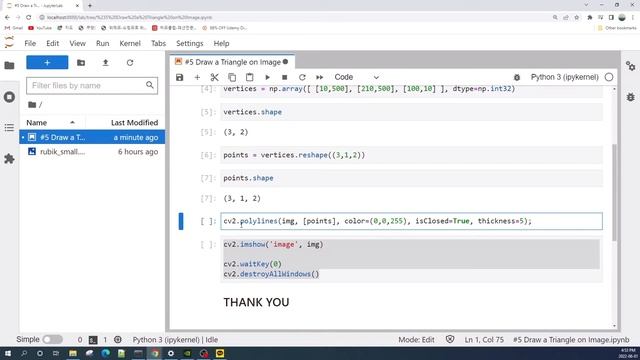This screenshot has width=640, height=360.
Task: Restart kernel and run all cells with the fast-forward icon
Action: (320, 77)
